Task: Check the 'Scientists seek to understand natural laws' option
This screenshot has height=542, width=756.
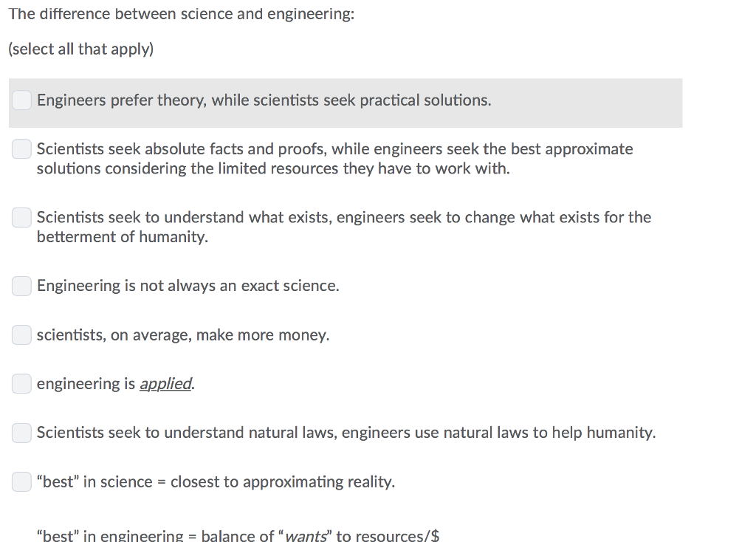Action: tap(21, 433)
